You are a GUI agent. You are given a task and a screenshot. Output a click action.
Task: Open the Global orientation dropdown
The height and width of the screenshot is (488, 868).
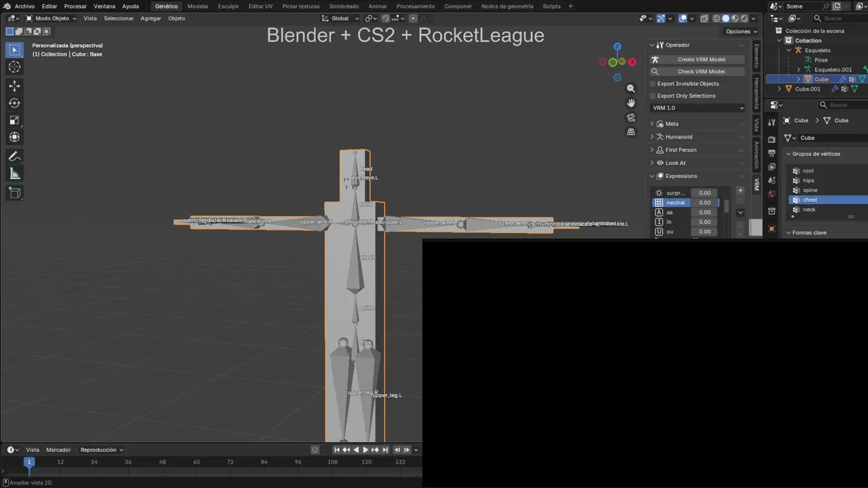[x=341, y=18]
